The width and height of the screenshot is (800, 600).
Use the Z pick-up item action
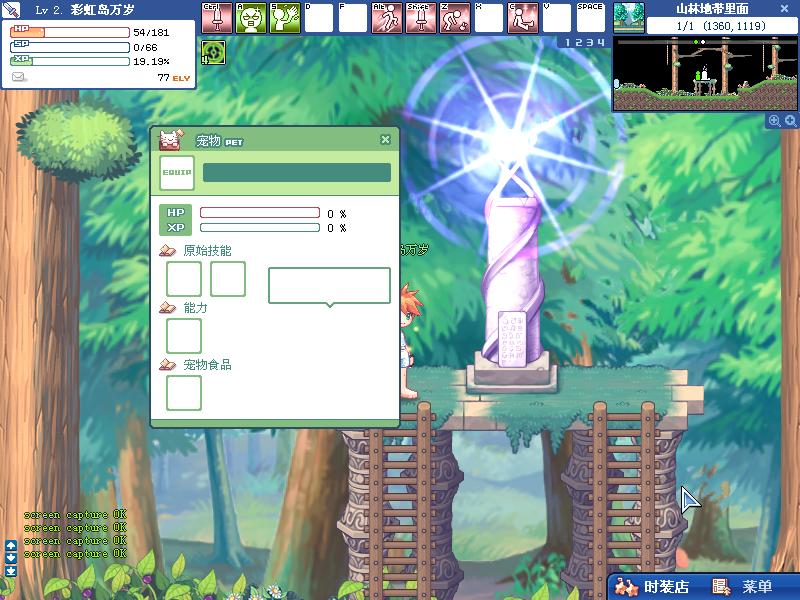(x=455, y=18)
